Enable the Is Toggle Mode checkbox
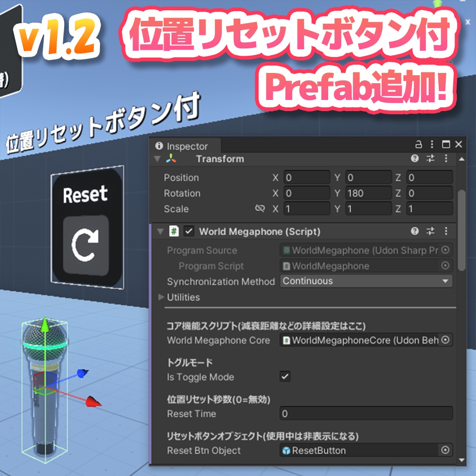Image resolution: width=476 pixels, height=476 pixels. pos(284,377)
